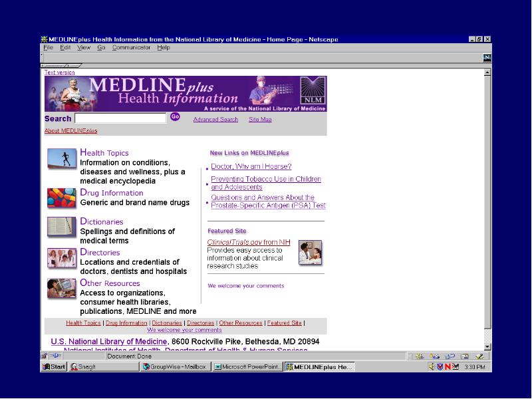Viewport: 532px width, 399px height.
Task: Click the Directories doctors group image
Action: [61, 258]
